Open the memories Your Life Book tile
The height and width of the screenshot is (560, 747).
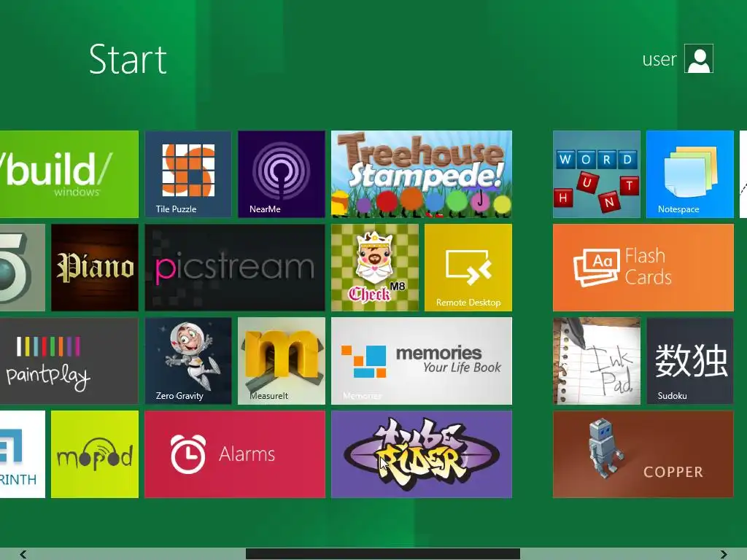tap(422, 361)
